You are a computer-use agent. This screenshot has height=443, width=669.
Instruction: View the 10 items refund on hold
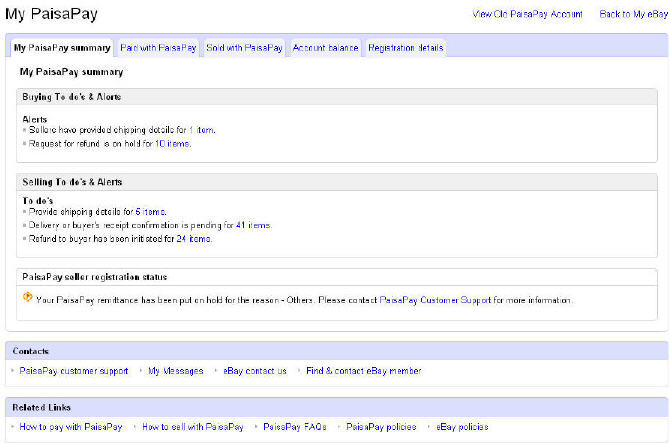coord(172,144)
